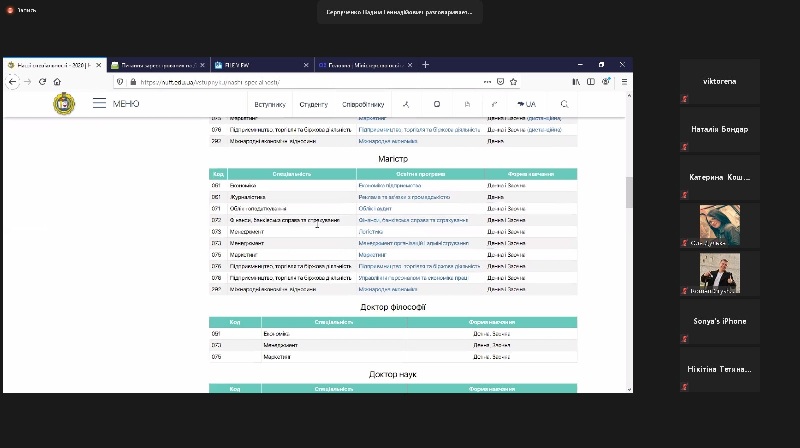Open the Економіка підприємства program link
This screenshot has height=448, width=800.
tap(390, 186)
